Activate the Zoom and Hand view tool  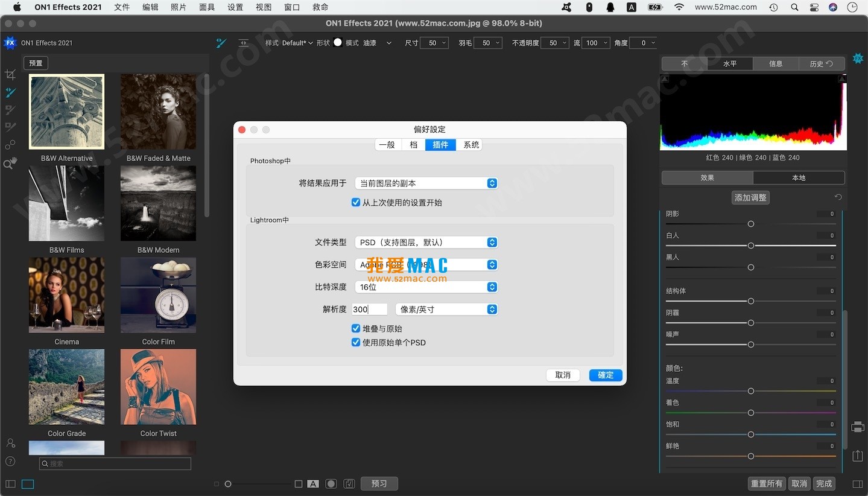click(x=10, y=163)
